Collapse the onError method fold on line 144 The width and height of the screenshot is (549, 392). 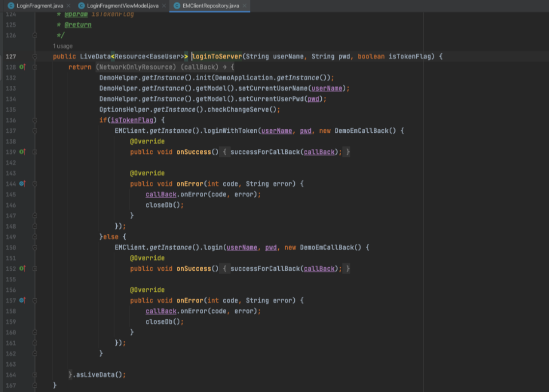tap(35, 184)
